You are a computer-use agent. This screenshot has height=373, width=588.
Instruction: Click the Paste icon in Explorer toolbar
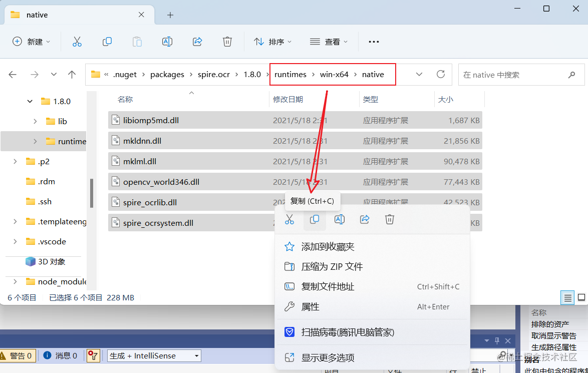(x=137, y=42)
